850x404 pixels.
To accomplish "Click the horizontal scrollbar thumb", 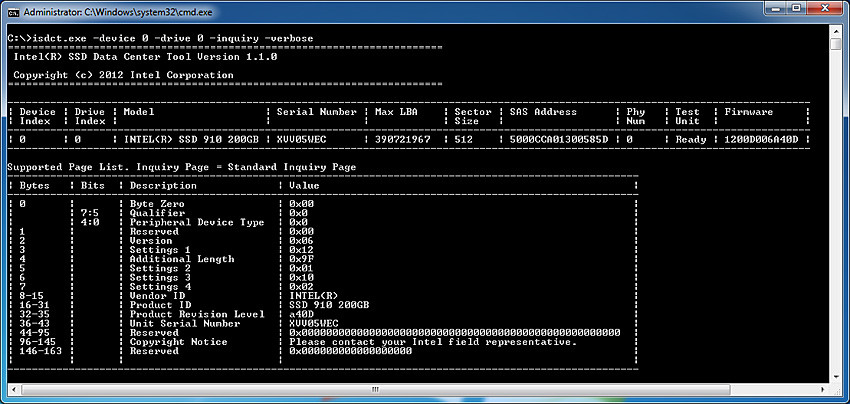I will coord(375,389).
